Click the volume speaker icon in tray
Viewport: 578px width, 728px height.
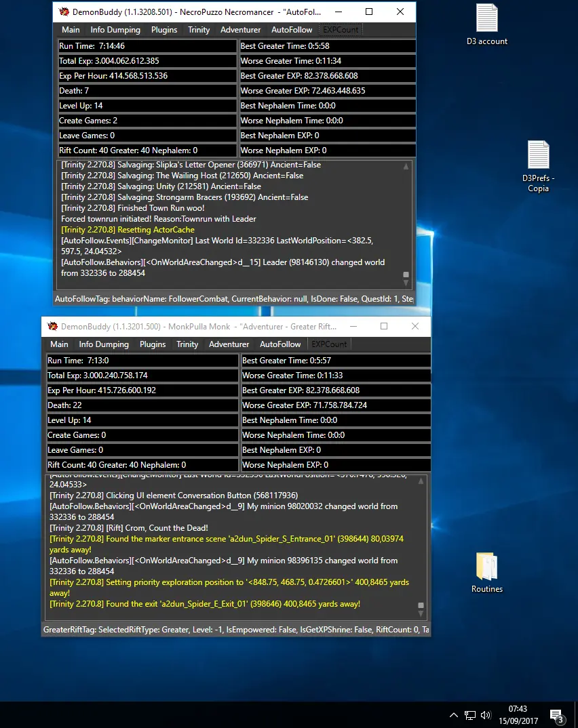click(x=486, y=715)
